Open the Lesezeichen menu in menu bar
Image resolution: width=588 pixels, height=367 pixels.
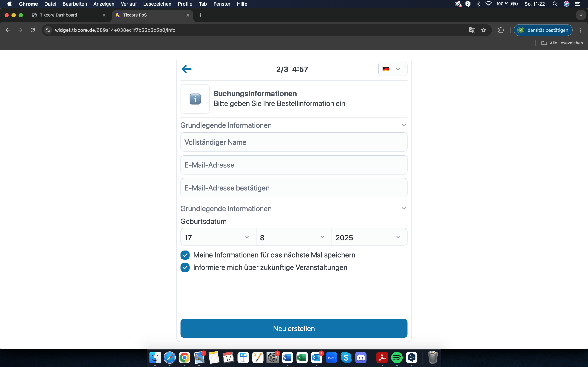(x=157, y=4)
